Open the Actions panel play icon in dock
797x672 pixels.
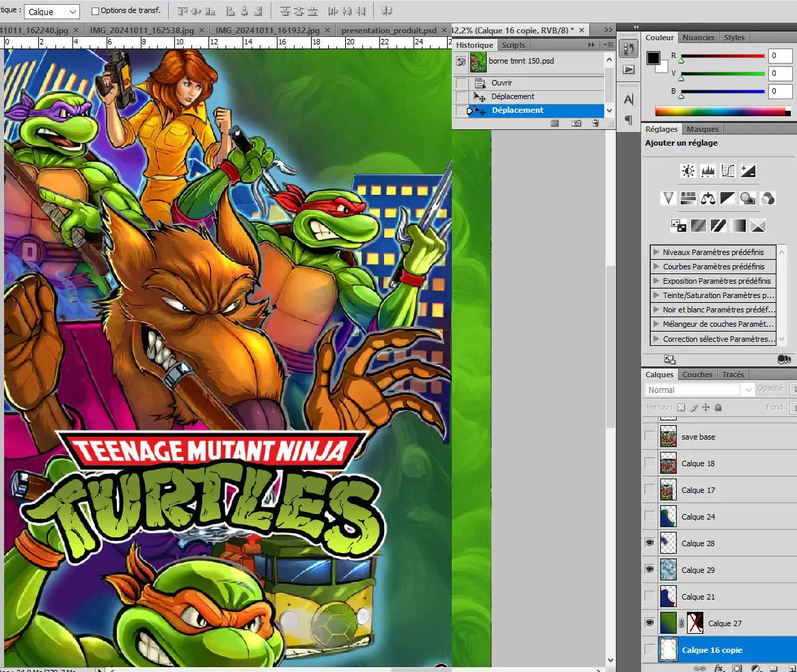pyautogui.click(x=629, y=70)
